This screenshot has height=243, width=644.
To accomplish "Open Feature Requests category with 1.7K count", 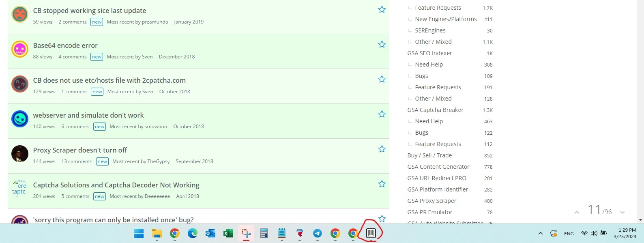I will pyautogui.click(x=438, y=8).
